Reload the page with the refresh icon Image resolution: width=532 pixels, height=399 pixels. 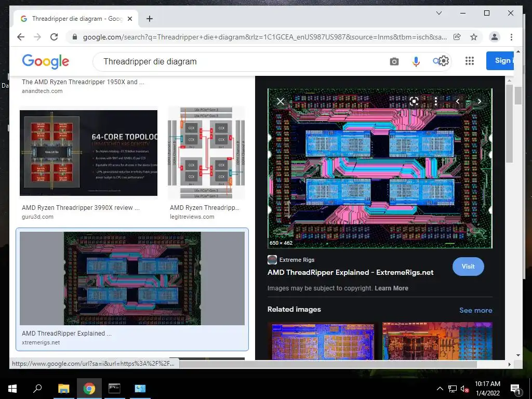[x=54, y=37]
